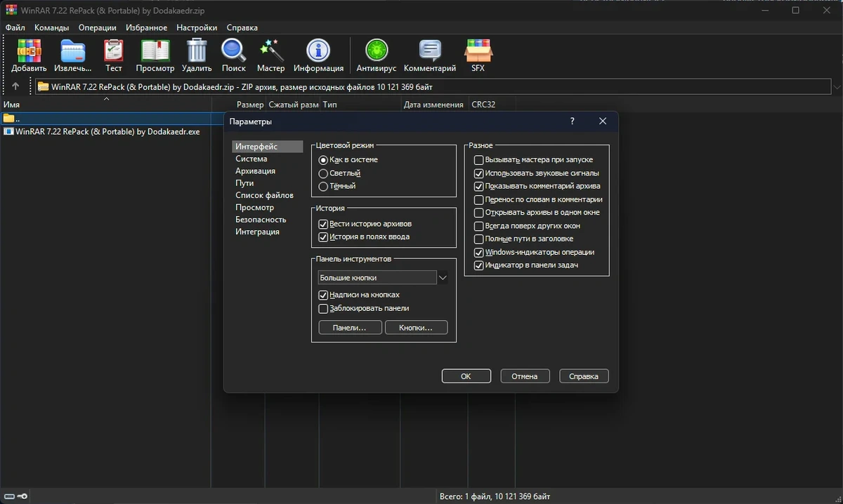Click the question mark help icon in Параметры
The image size is (843, 504).
tap(573, 121)
